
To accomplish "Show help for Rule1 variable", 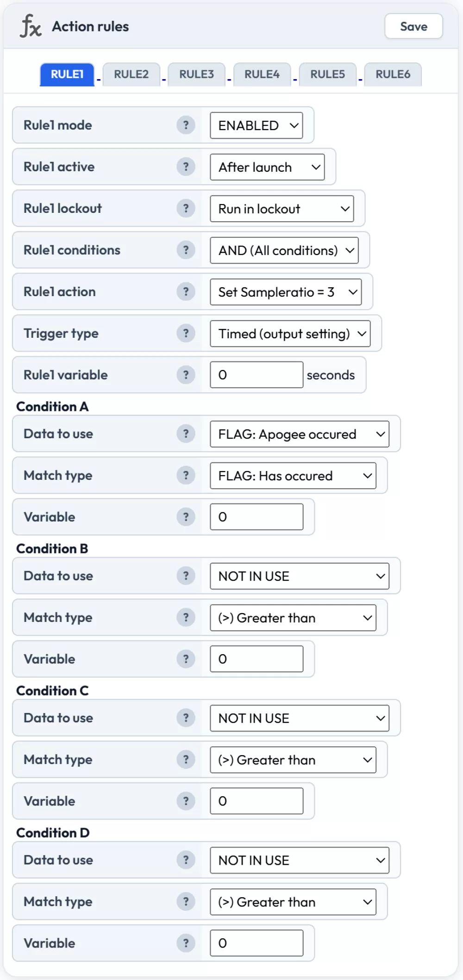I will tap(186, 375).
